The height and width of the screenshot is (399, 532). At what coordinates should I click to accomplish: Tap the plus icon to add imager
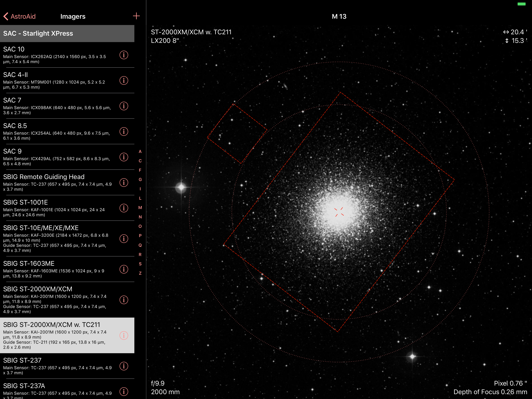tap(136, 16)
